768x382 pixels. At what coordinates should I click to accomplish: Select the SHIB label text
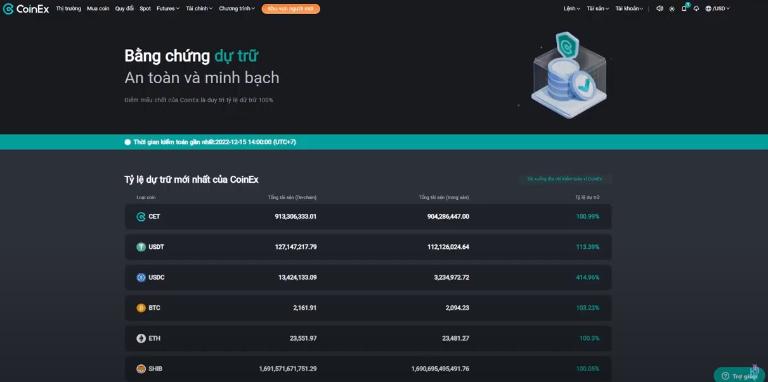click(155, 369)
